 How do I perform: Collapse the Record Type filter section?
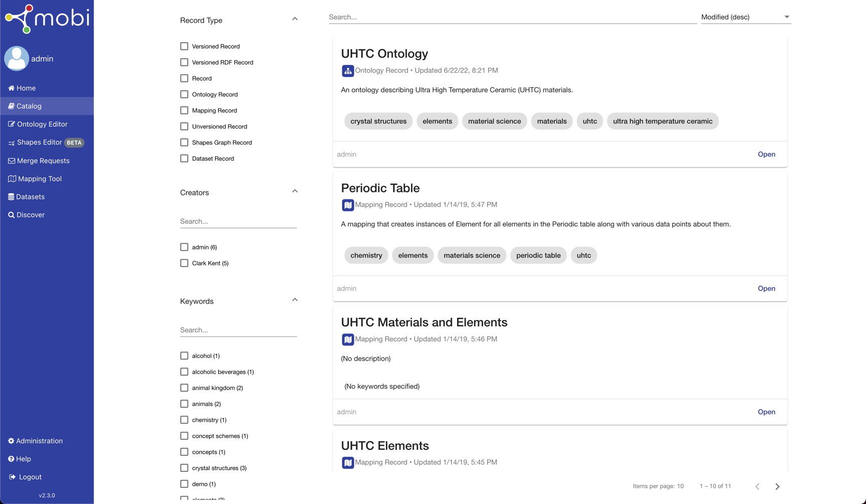295,19
